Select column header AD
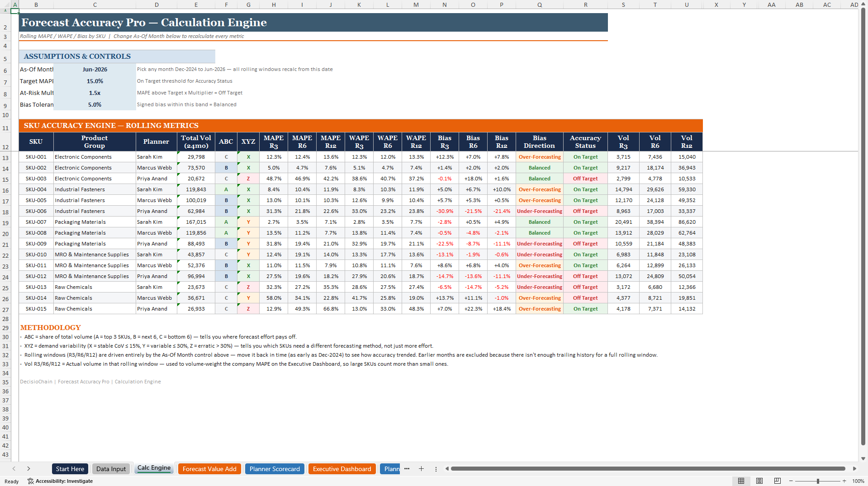 click(854, 5)
